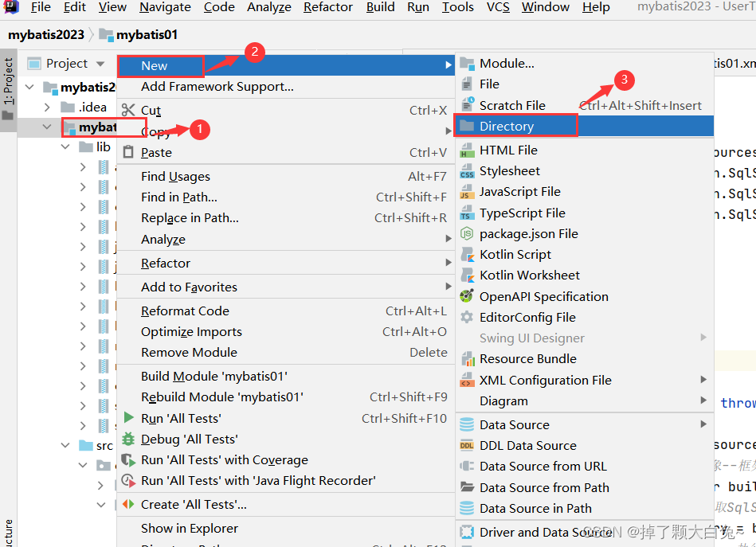Open the Refactor submenu arrow

click(x=449, y=263)
